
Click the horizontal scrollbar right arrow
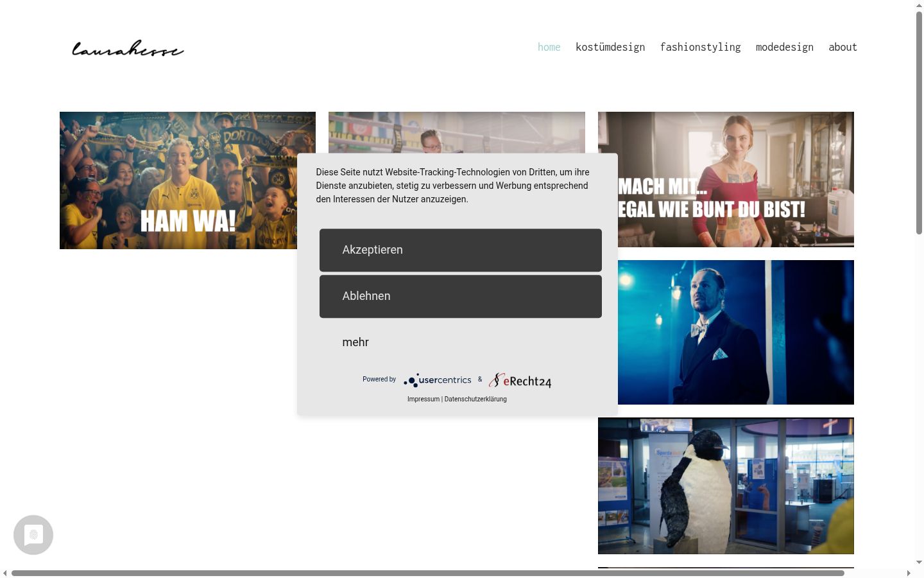pyautogui.click(x=909, y=573)
